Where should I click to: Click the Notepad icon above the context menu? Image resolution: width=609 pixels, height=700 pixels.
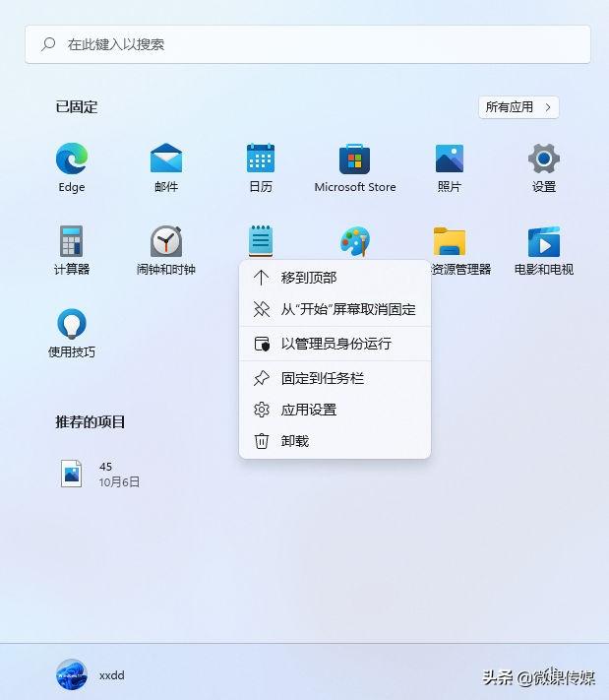(x=261, y=241)
